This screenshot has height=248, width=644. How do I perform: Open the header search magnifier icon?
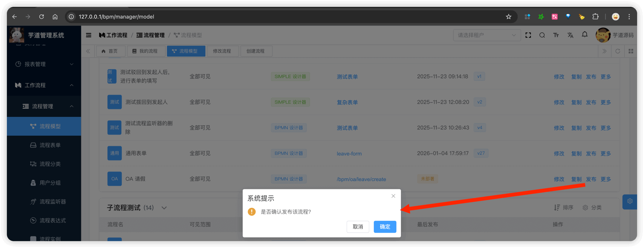pos(542,35)
